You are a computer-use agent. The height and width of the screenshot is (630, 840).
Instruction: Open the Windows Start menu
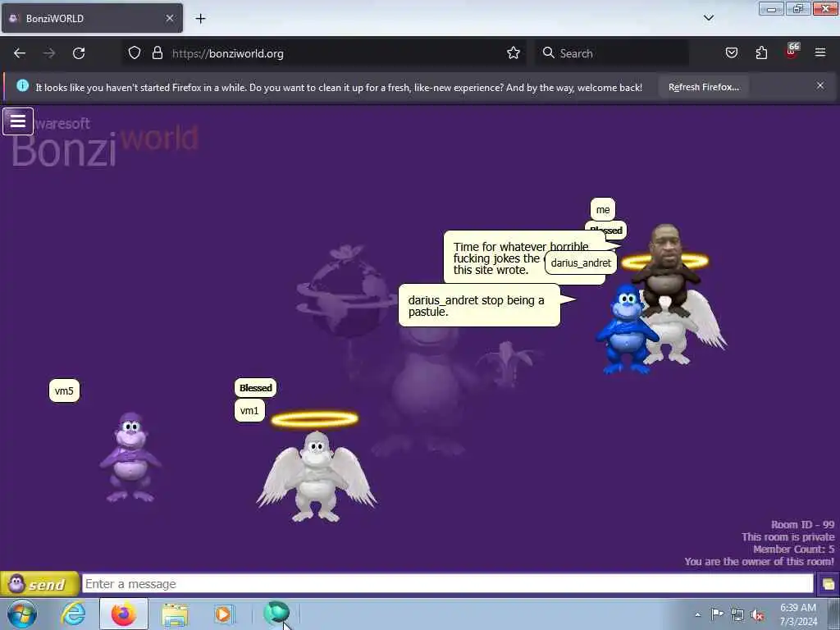[x=22, y=614]
